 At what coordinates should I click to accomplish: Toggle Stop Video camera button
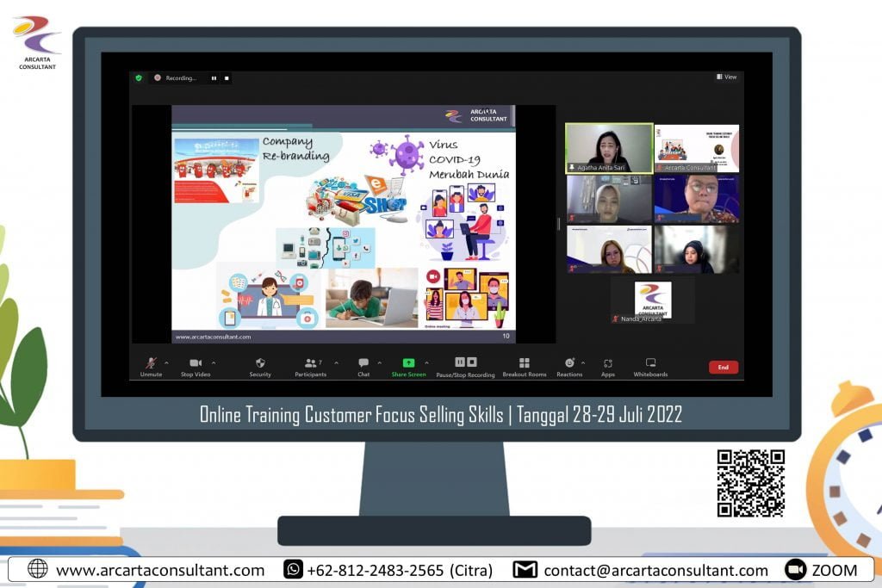196,363
